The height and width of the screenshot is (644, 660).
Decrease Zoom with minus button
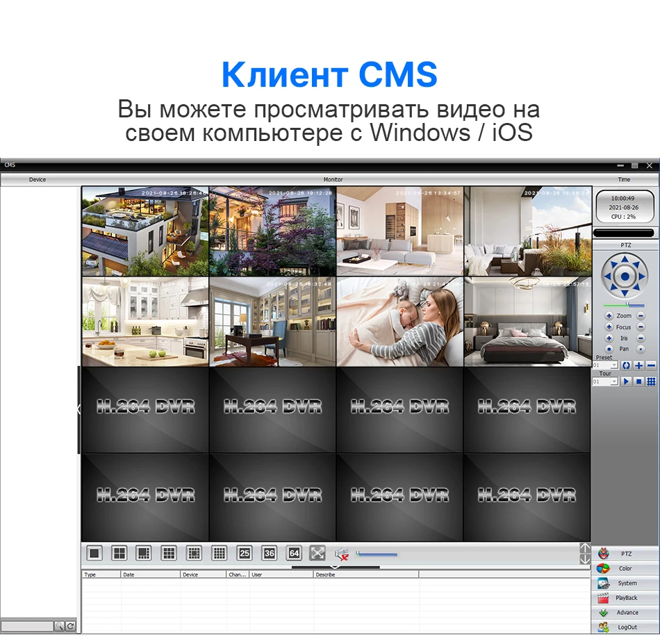[x=641, y=315]
